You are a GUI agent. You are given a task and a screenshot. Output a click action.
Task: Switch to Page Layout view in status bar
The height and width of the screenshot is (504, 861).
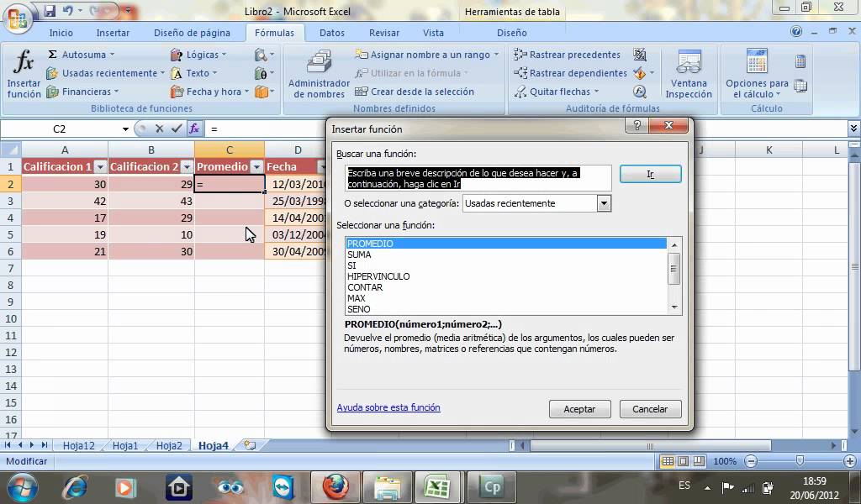tap(683, 461)
